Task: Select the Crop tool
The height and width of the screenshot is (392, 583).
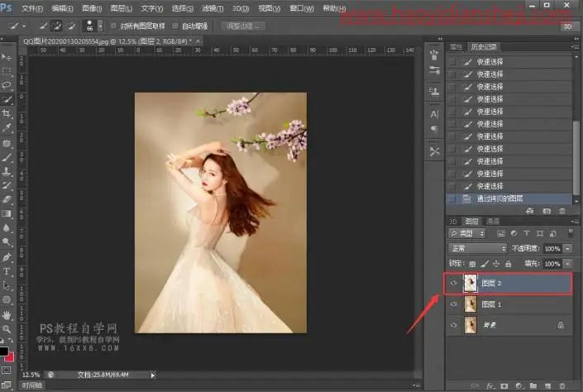Action: [x=7, y=113]
